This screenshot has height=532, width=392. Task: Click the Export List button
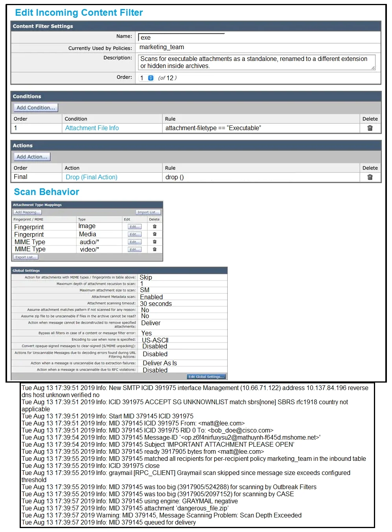pos(26,257)
